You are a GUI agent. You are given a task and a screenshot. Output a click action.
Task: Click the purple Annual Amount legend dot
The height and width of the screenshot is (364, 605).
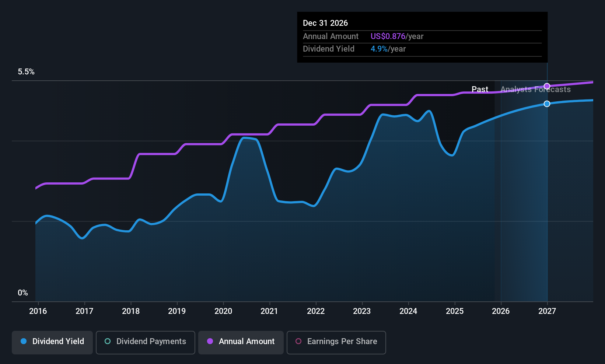click(210, 341)
